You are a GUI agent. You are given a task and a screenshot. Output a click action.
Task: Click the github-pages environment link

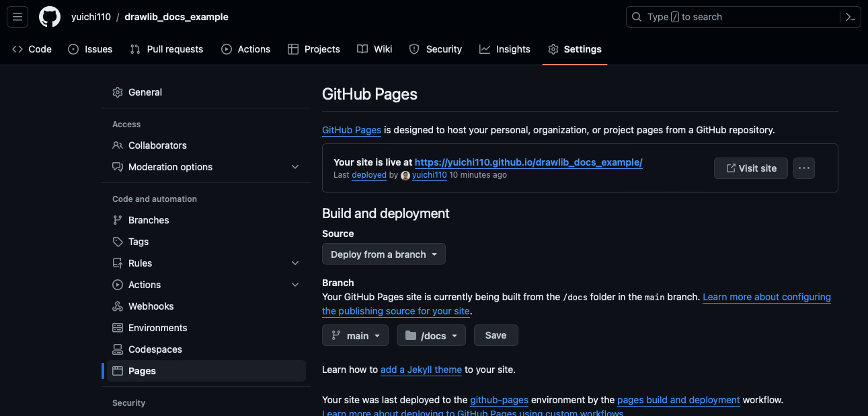coord(499,400)
